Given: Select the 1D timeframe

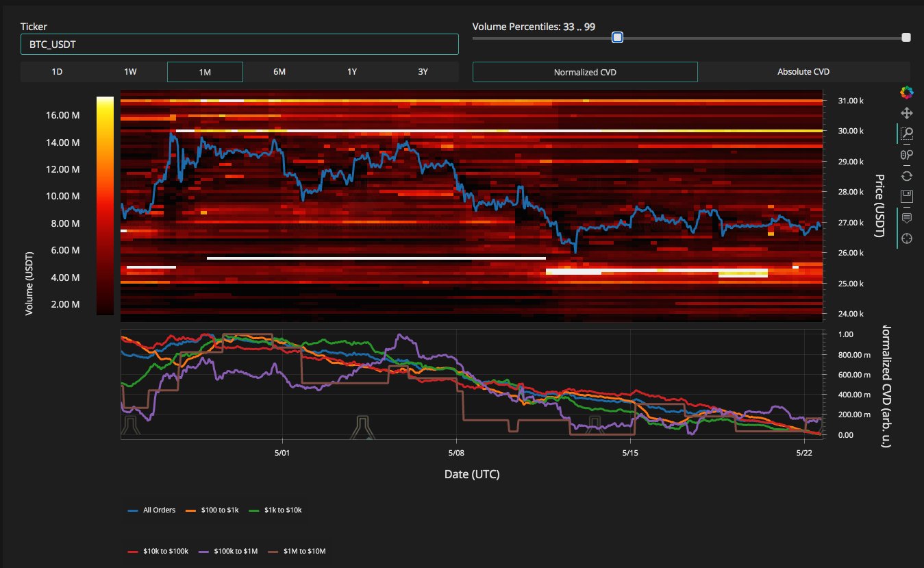Looking at the screenshot, I should tap(58, 72).
